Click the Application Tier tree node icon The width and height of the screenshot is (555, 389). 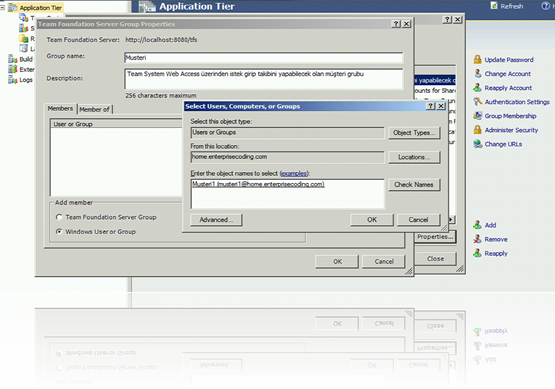click(x=13, y=7)
